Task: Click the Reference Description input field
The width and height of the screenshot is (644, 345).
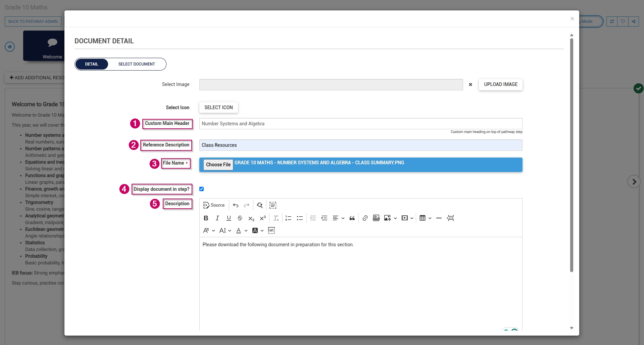Action: click(x=361, y=145)
